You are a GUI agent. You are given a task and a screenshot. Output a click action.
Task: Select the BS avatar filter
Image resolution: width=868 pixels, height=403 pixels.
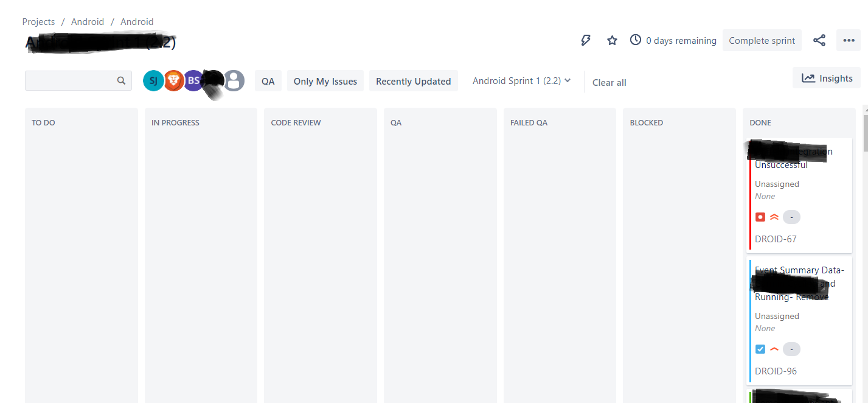pos(193,80)
